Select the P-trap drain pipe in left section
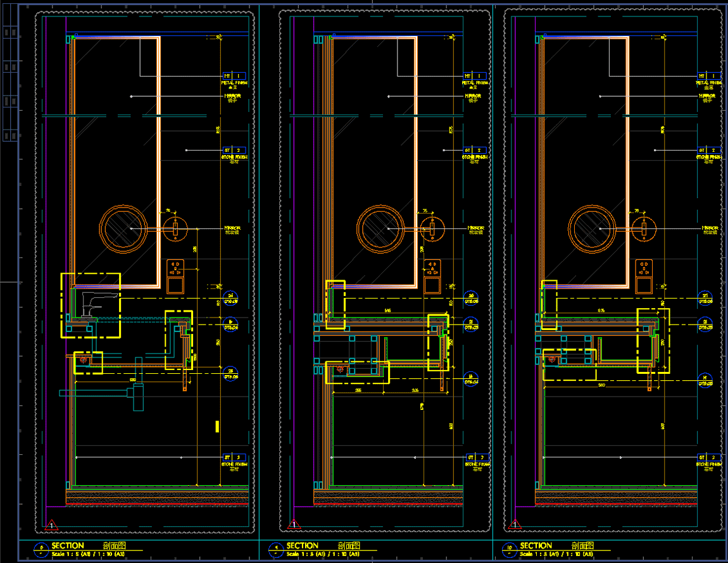 pos(136,397)
